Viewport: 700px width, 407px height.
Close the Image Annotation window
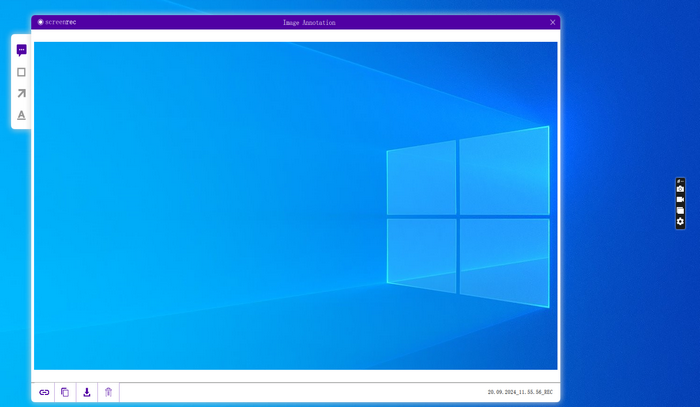(x=552, y=22)
